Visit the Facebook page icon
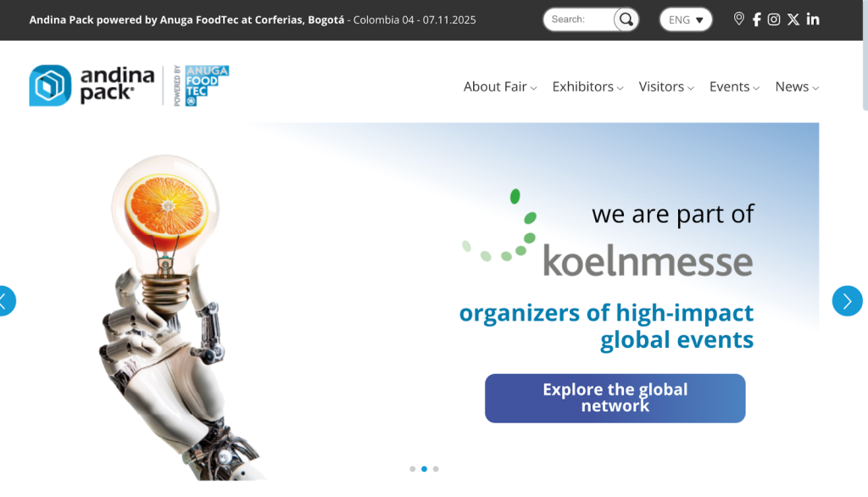Viewport: 868px width, 497px height. 757,20
